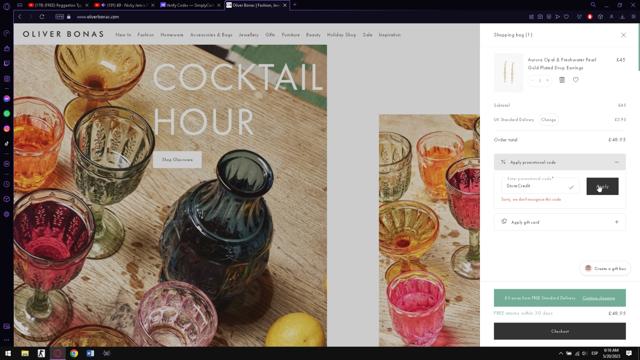
Task: Open the sidebar history clock icon
Action: pos(7,184)
